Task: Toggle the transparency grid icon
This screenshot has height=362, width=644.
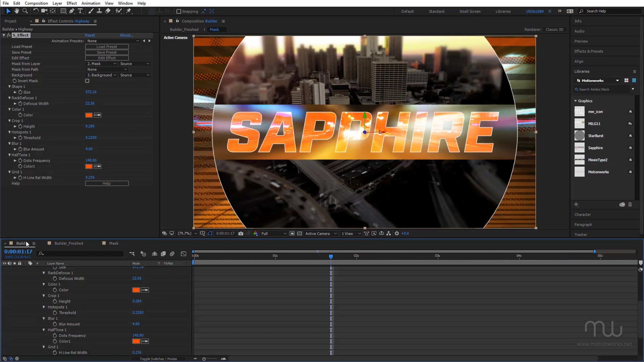Action: tap(299, 234)
